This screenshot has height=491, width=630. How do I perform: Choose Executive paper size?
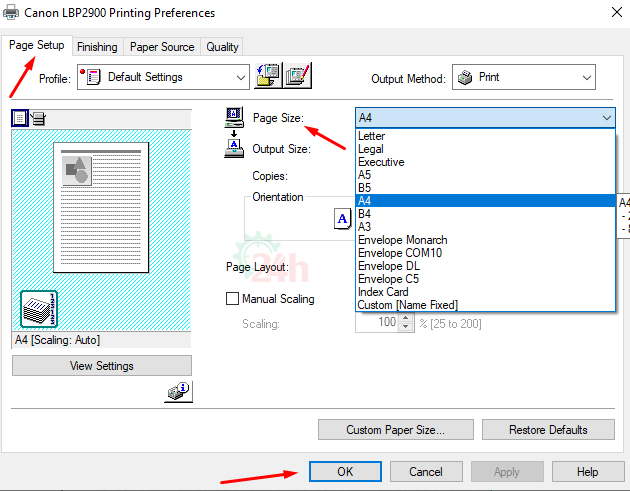485,162
